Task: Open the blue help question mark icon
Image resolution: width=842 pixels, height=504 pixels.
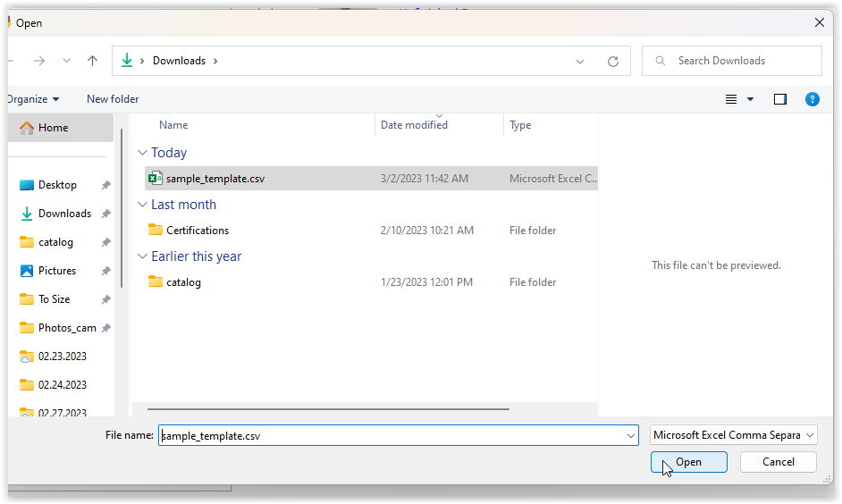Action: (x=812, y=99)
